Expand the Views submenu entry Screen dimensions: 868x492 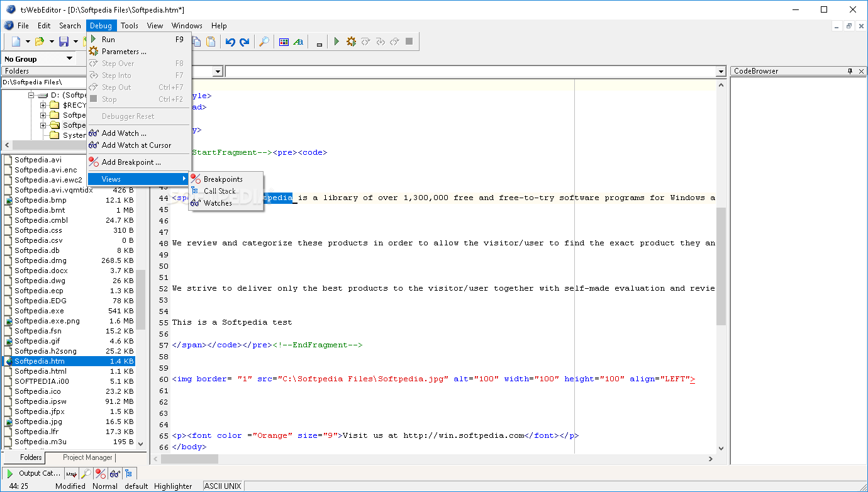coord(138,179)
